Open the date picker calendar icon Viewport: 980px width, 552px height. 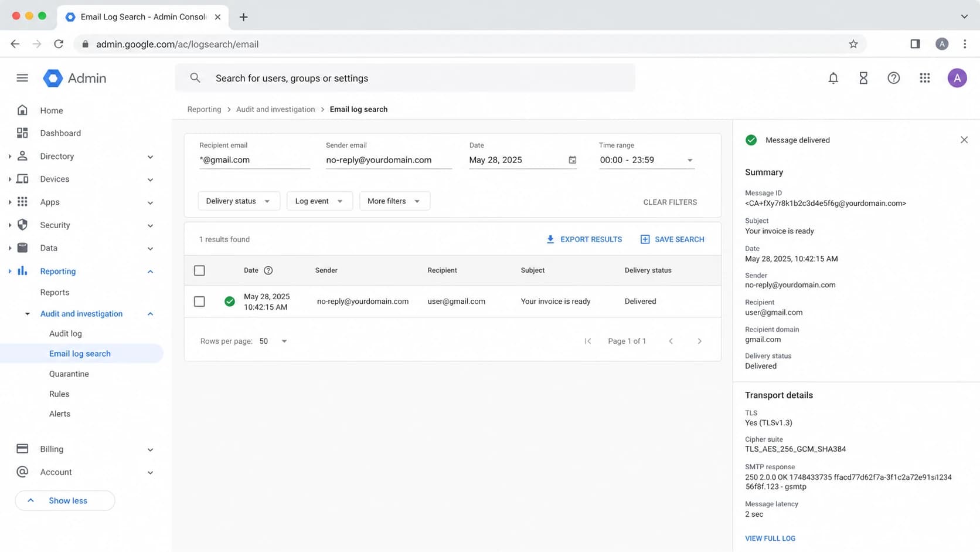pos(572,160)
